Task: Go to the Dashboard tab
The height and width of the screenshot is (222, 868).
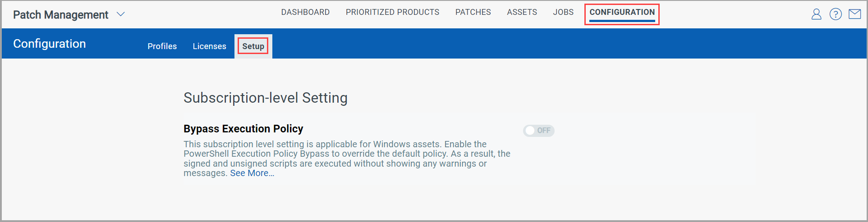Action: pos(305,12)
